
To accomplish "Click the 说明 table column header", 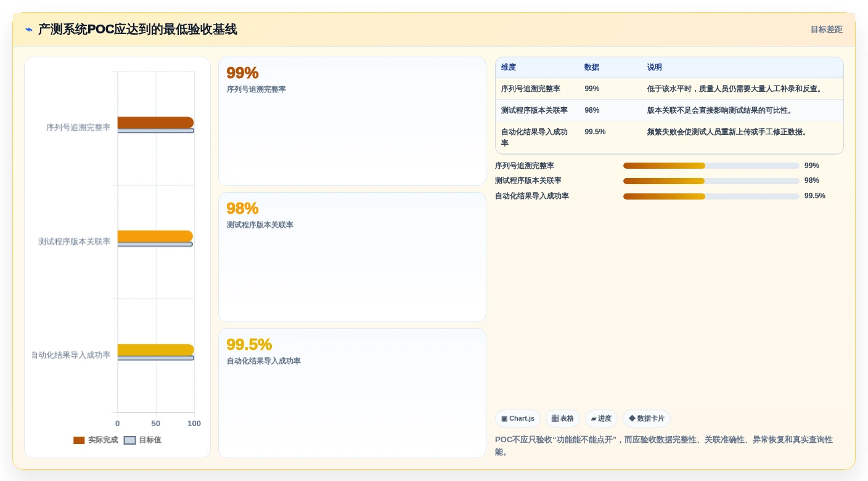I will pos(655,68).
